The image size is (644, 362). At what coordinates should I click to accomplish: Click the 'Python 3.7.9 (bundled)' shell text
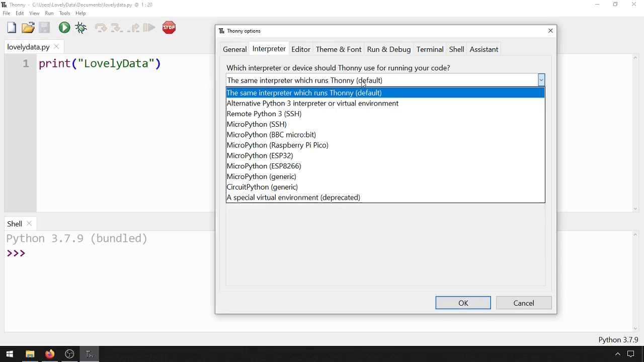click(77, 238)
